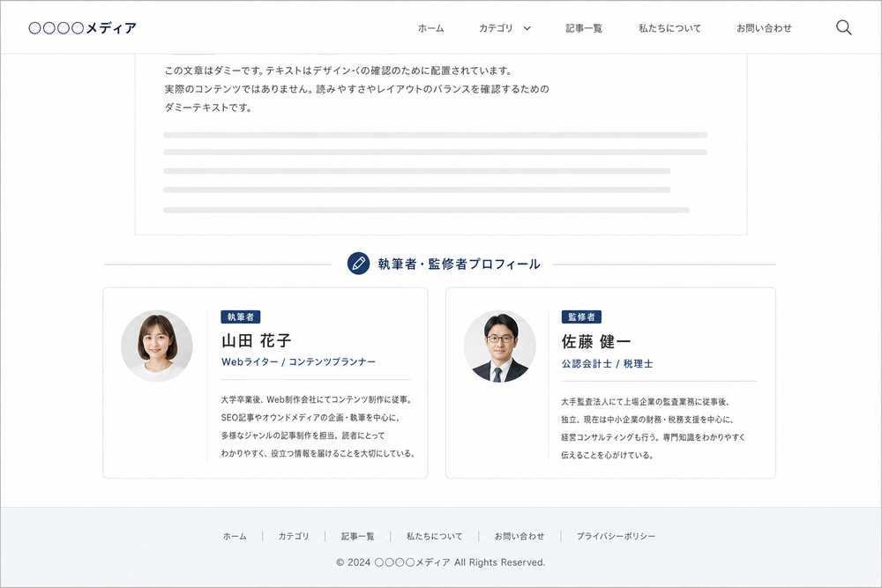The width and height of the screenshot is (882, 588).
Task: Click the ○○○○メディア site logo
Action: tap(83, 28)
